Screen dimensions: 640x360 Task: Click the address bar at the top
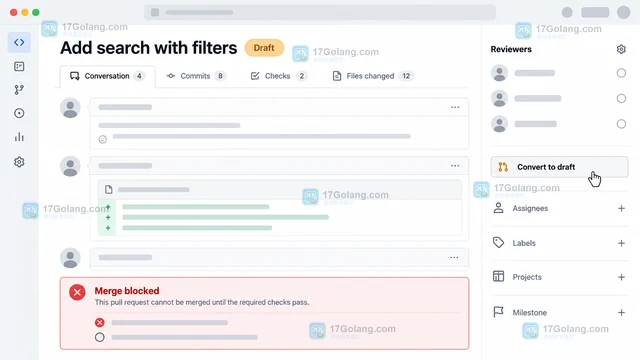(320, 12)
